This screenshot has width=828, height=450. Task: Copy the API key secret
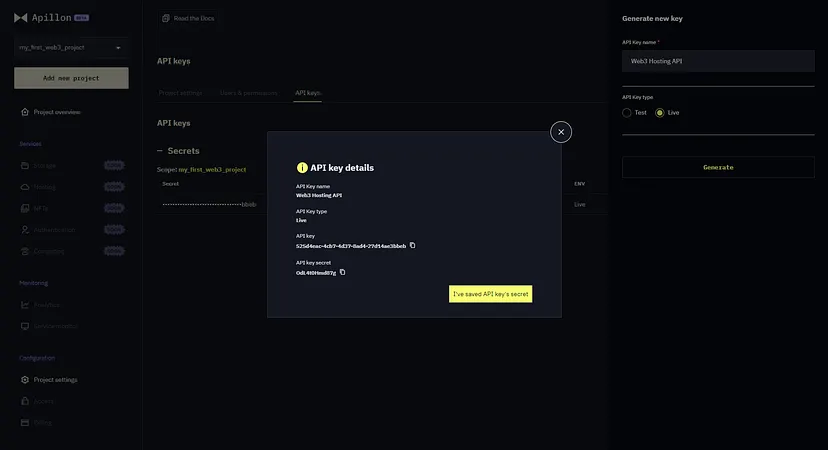[342, 272]
